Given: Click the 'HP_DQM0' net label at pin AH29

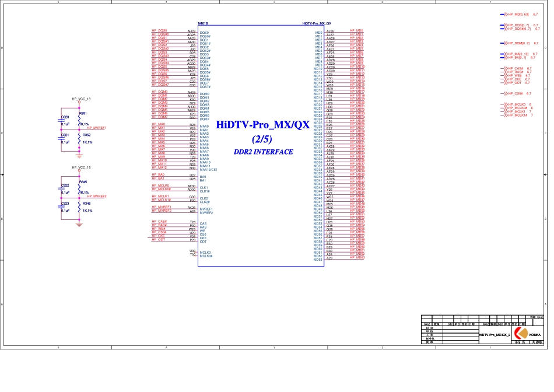Looking at the screenshot, I should click(x=160, y=92).
